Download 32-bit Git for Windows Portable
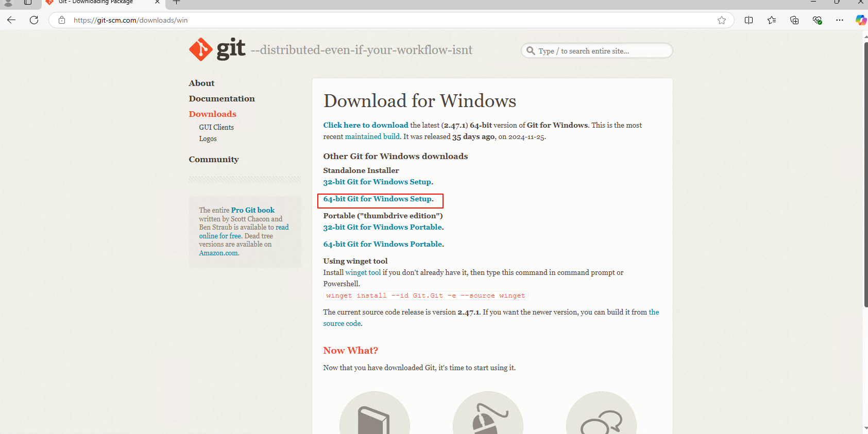 point(382,227)
